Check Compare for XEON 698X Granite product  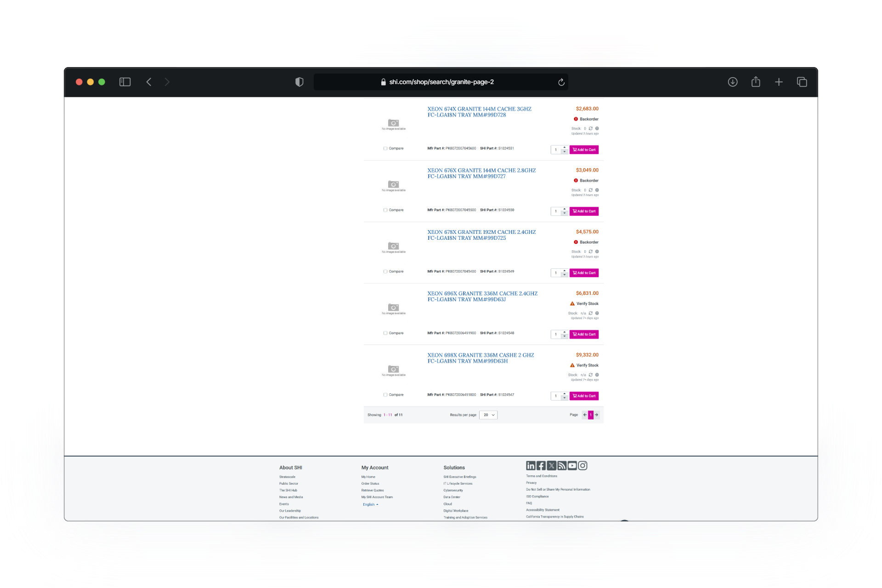[385, 394]
